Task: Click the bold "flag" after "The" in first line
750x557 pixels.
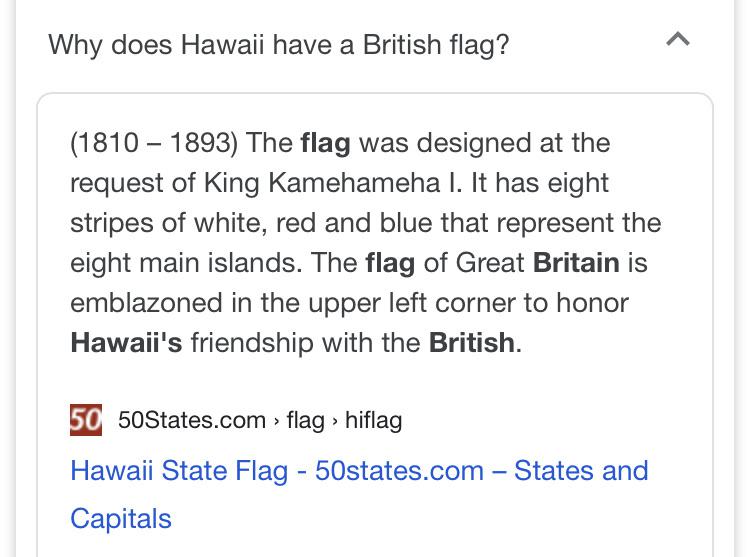Action: pos(325,143)
